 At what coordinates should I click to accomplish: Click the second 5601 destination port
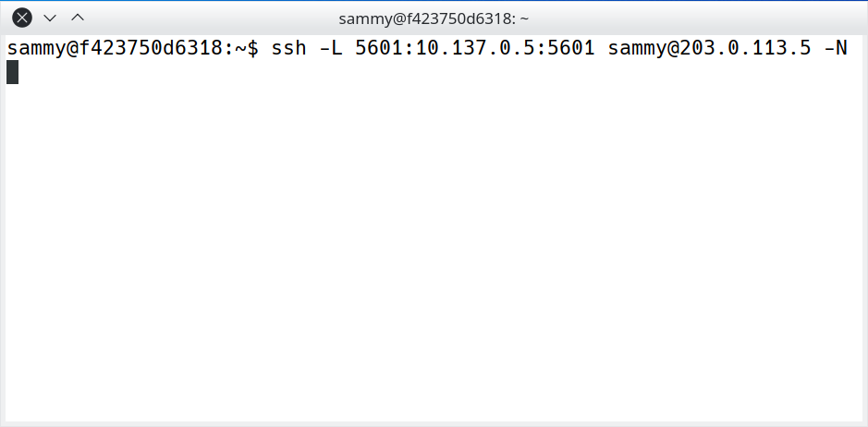click(x=571, y=48)
